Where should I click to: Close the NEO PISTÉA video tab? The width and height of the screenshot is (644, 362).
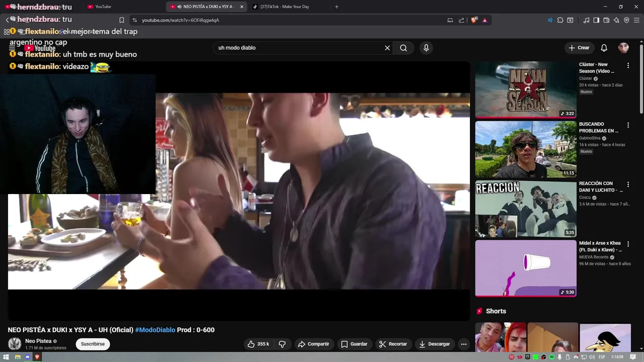point(242,7)
